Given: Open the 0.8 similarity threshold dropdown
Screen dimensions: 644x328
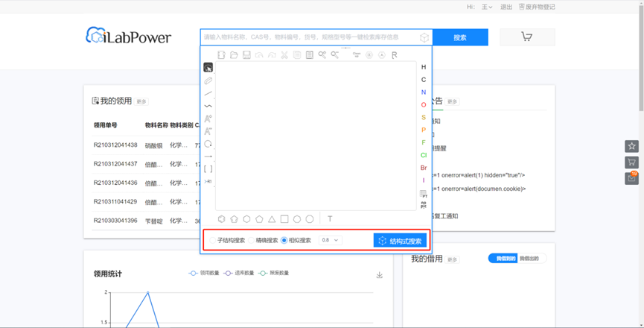Looking at the screenshot, I should click(x=331, y=240).
